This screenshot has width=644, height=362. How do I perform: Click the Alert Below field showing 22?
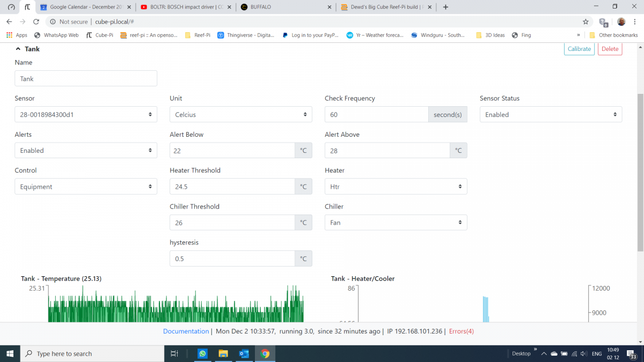tap(232, 150)
